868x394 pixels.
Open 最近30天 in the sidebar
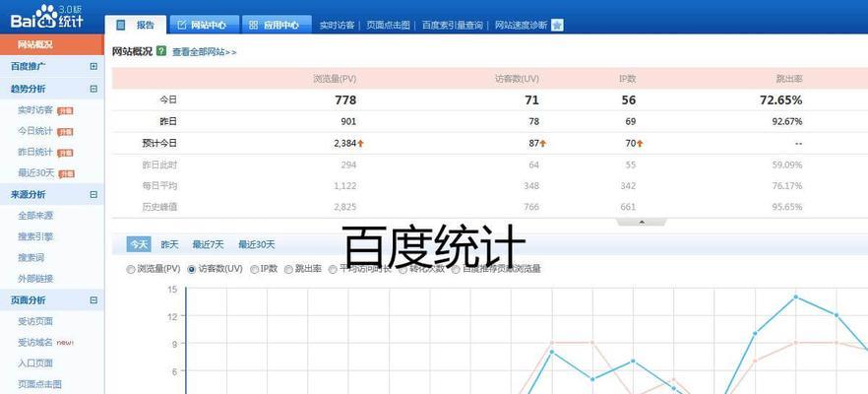(36, 173)
